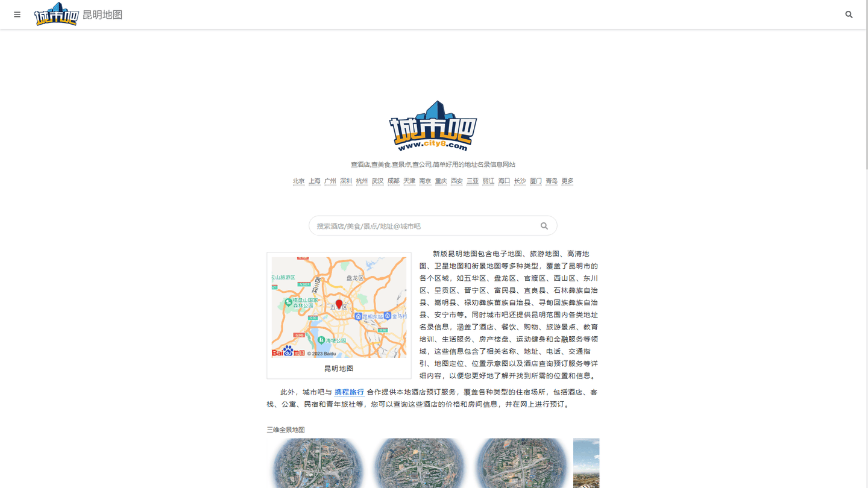Open the third 3D panorama thumbnail
Image resolution: width=868 pixels, height=488 pixels.
tap(521, 463)
